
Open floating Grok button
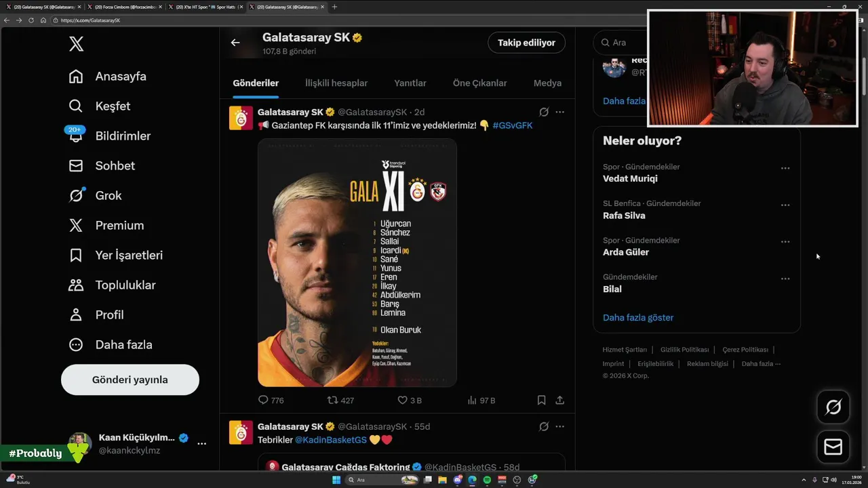tap(833, 407)
